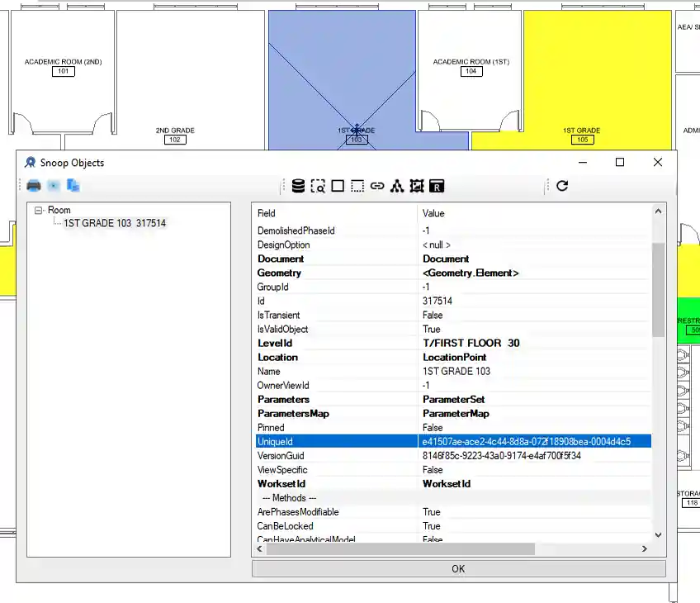Click the Snoop Linked Element link icon

[x=377, y=185]
